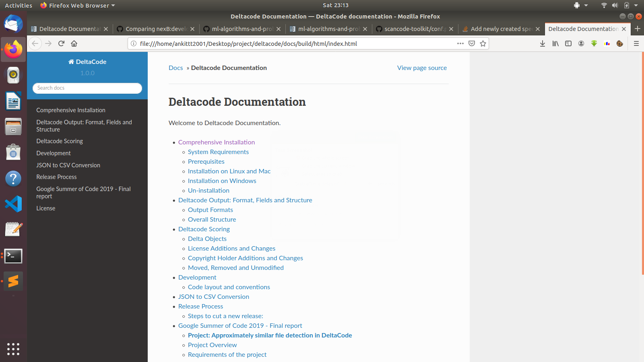Open the system status menu arrow

click(636, 5)
